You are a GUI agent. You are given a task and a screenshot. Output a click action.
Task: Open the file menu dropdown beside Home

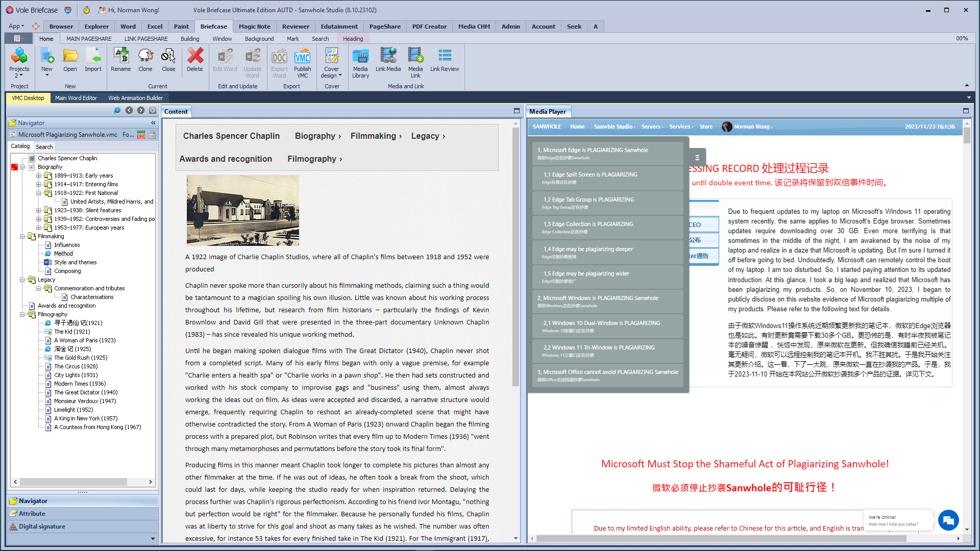18,38
